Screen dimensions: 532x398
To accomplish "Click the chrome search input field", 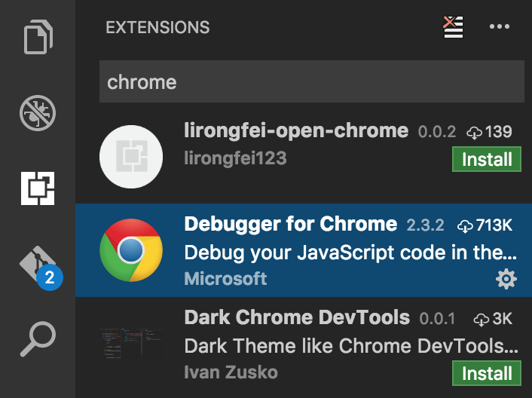I will pyautogui.click(x=312, y=82).
